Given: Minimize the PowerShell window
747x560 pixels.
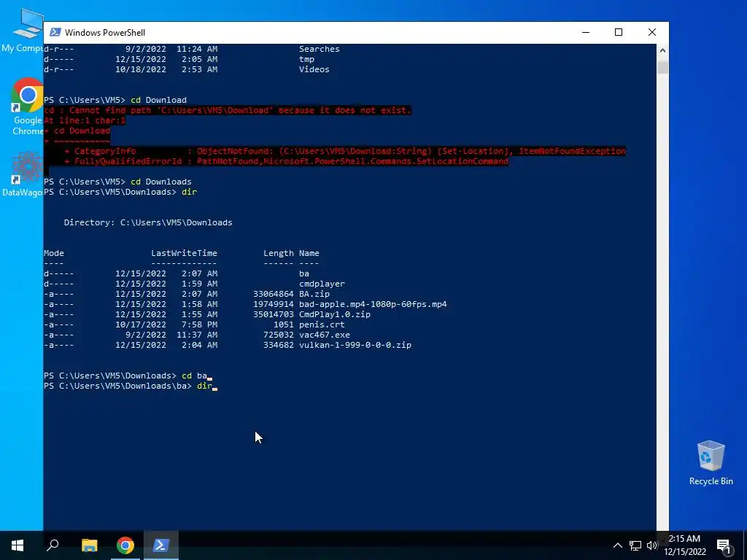Looking at the screenshot, I should 586,32.
